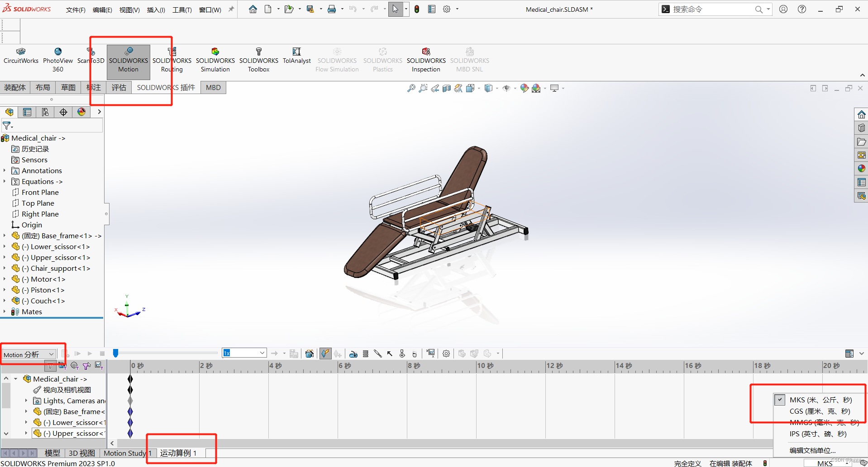
Task: Play the motion study animation
Action: (90, 354)
